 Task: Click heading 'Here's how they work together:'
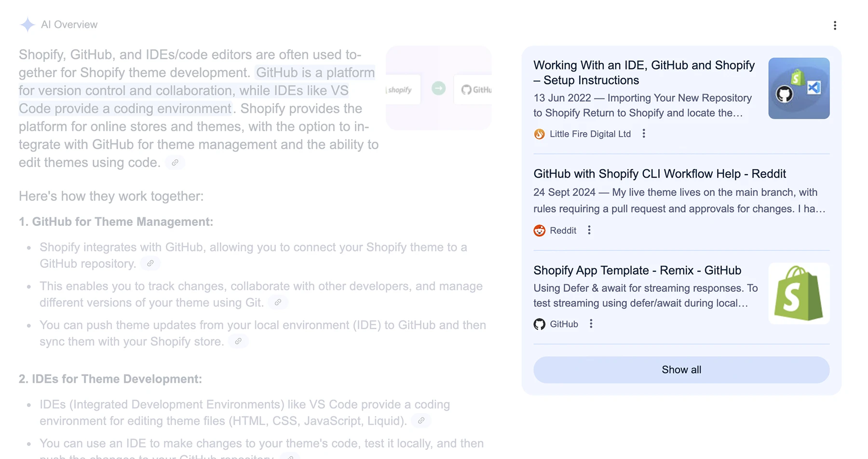click(x=111, y=196)
